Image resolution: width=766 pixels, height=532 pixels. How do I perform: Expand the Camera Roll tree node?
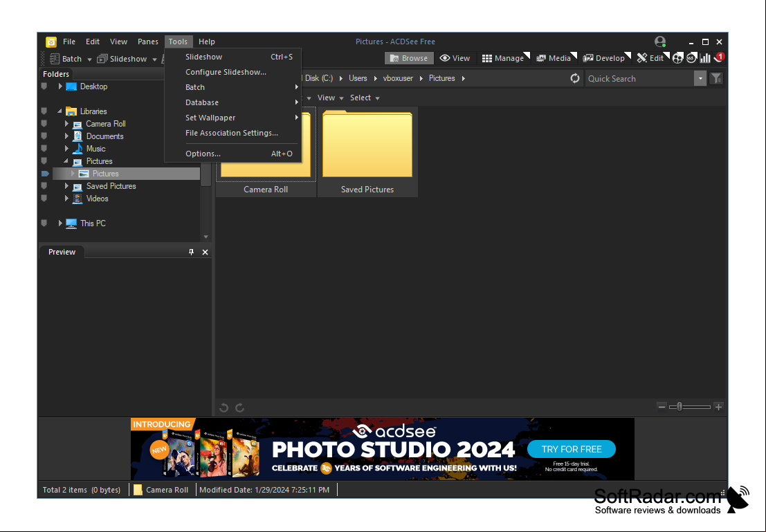(66, 124)
